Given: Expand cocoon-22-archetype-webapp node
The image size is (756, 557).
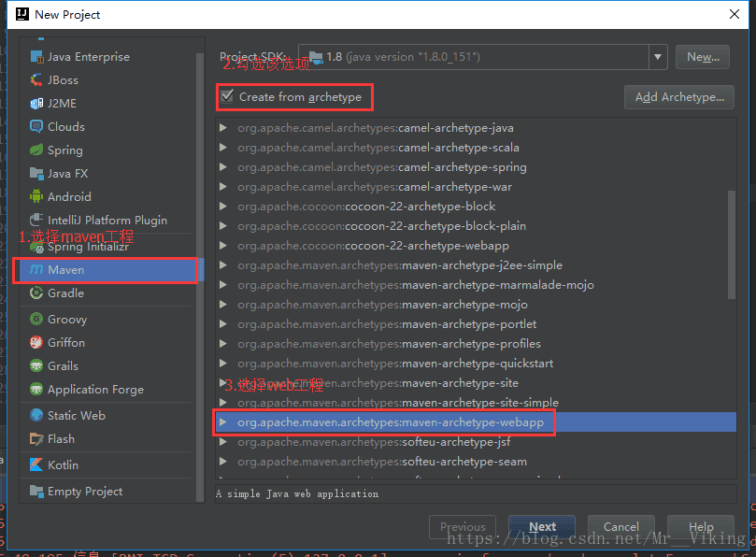Looking at the screenshot, I should click(x=223, y=246).
